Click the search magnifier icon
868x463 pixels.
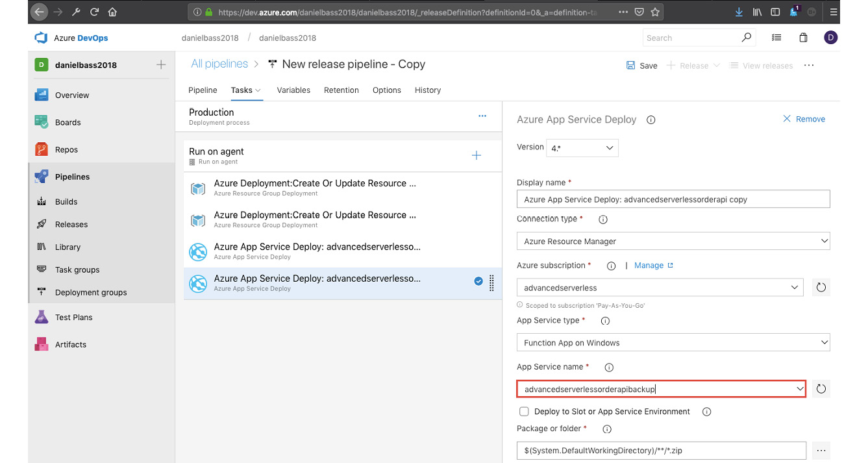(746, 38)
